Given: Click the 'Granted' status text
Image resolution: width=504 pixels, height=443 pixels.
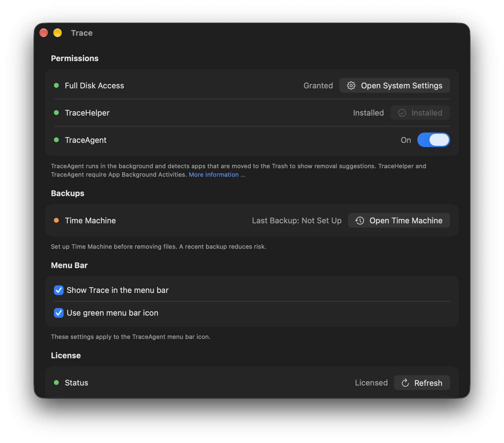Looking at the screenshot, I should 318,86.
